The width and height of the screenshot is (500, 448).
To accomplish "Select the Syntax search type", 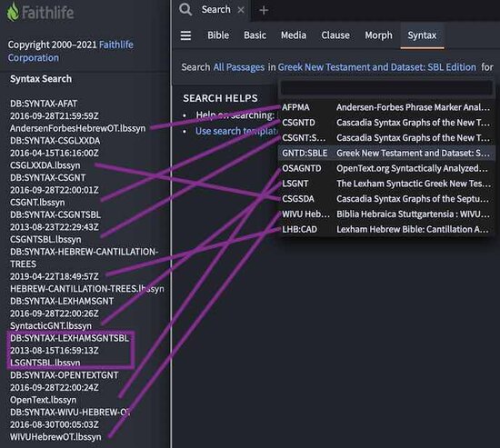I will 422,35.
